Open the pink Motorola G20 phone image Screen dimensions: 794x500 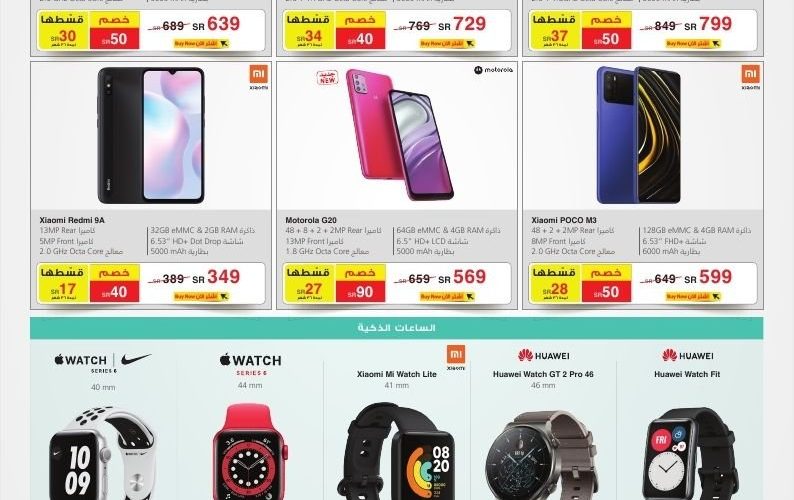pyautogui.click(x=400, y=134)
